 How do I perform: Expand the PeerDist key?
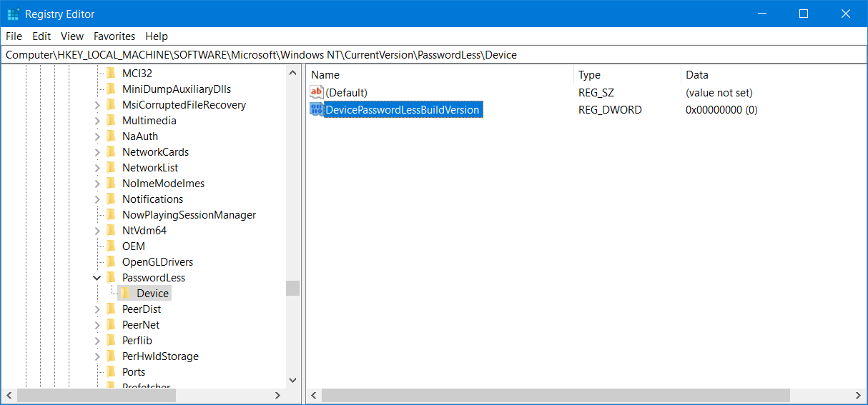pyautogui.click(x=97, y=309)
